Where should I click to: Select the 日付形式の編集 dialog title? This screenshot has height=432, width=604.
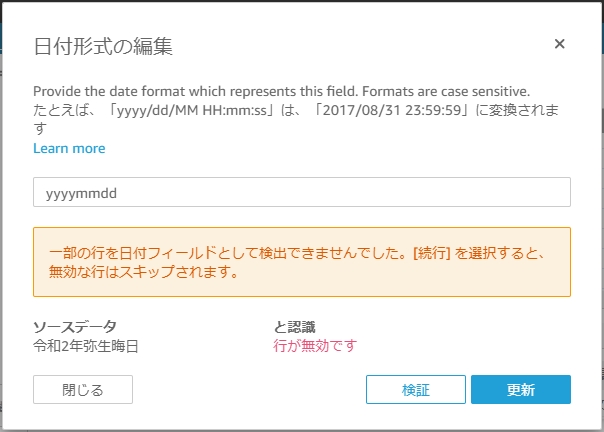[103, 47]
